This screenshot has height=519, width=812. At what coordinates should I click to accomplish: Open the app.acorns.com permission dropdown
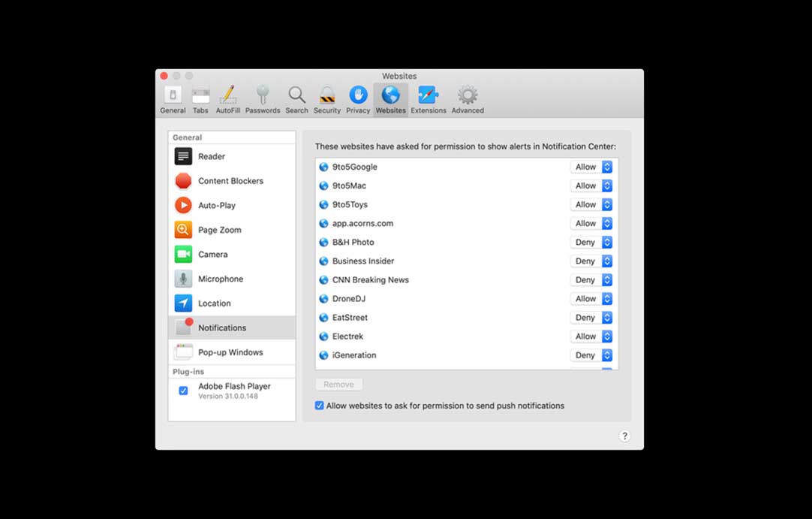click(x=592, y=224)
